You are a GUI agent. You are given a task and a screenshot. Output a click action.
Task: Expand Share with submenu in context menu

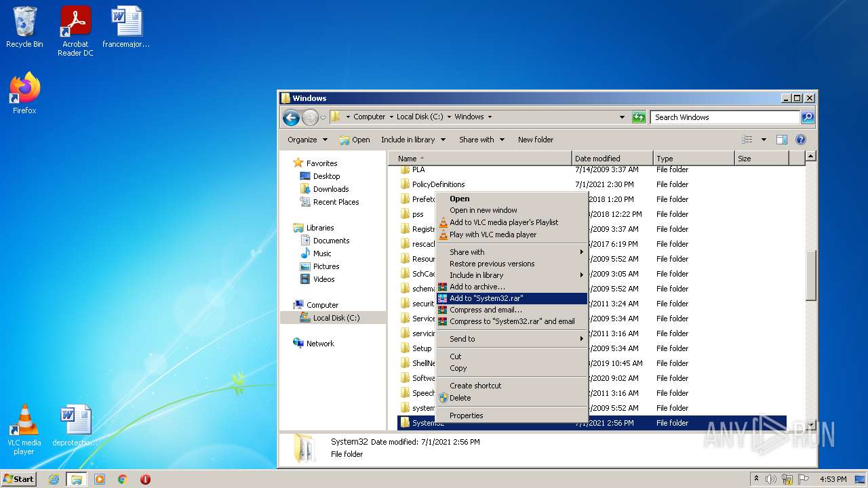click(512, 252)
